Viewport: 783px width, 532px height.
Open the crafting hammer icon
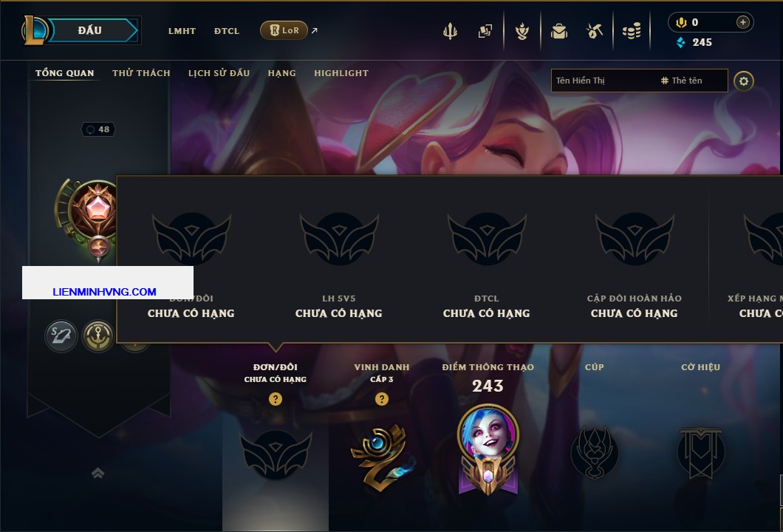click(594, 31)
